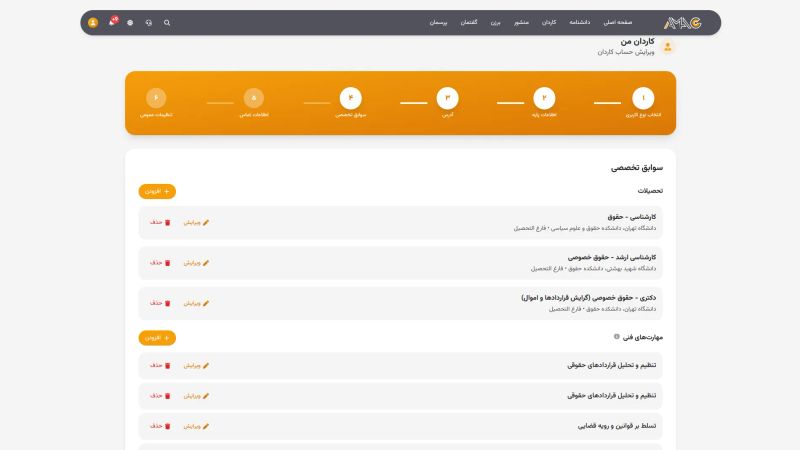Click the کاردان من page title
This screenshot has height=450, width=800.
637,41
